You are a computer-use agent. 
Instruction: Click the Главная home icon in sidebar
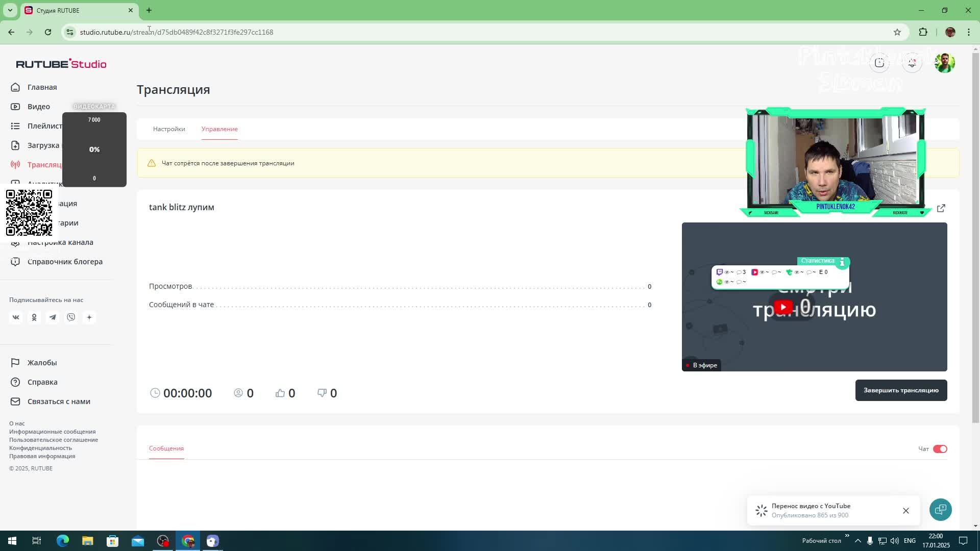click(x=15, y=87)
